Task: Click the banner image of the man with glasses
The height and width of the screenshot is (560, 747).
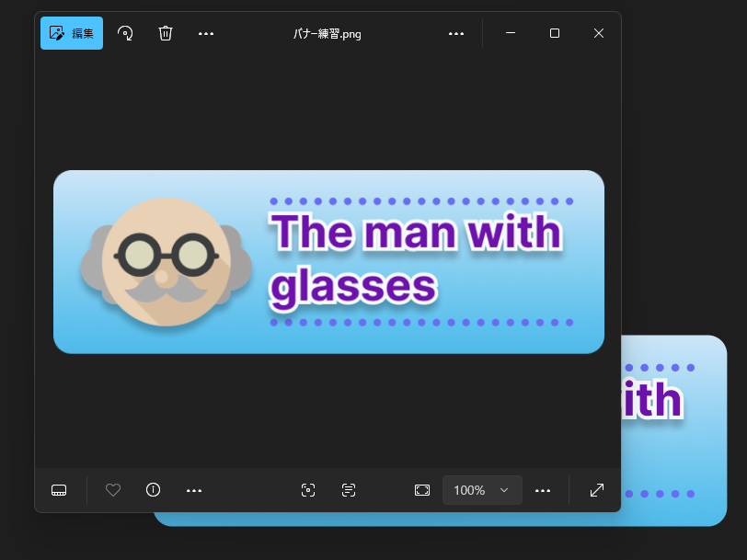Action: pos(328,262)
